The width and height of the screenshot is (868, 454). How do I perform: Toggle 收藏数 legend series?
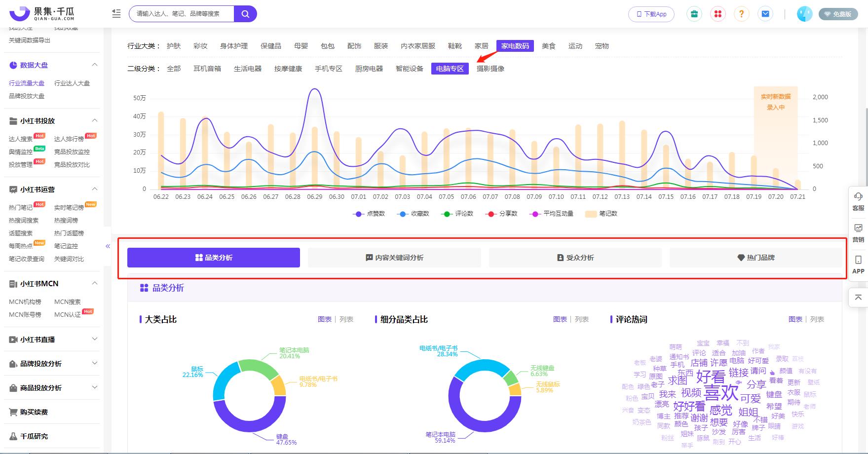pos(413,214)
